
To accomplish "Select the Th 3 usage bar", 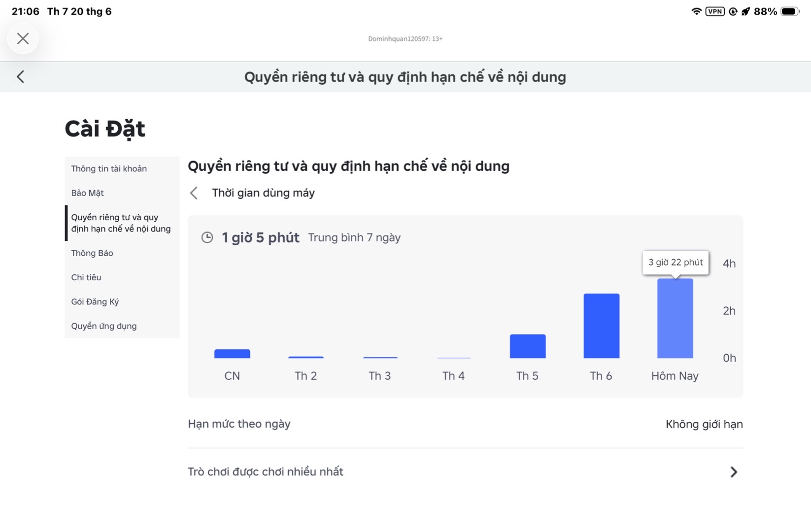I will click(380, 358).
